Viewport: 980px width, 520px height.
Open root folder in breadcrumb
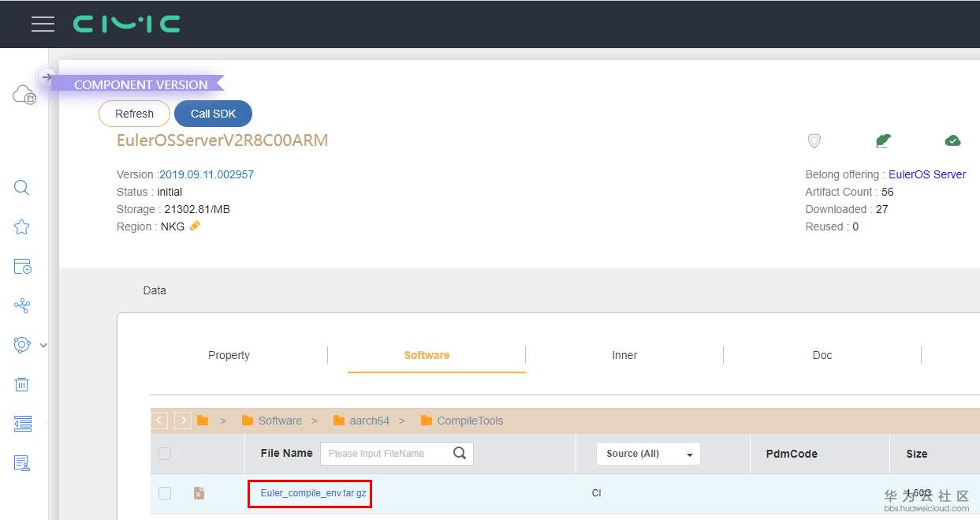tap(203, 421)
